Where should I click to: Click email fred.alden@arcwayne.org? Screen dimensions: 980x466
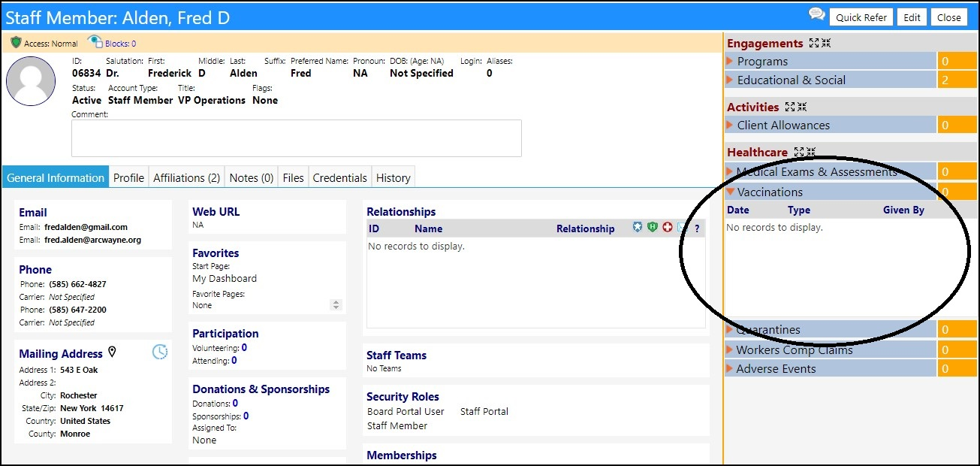(x=92, y=240)
